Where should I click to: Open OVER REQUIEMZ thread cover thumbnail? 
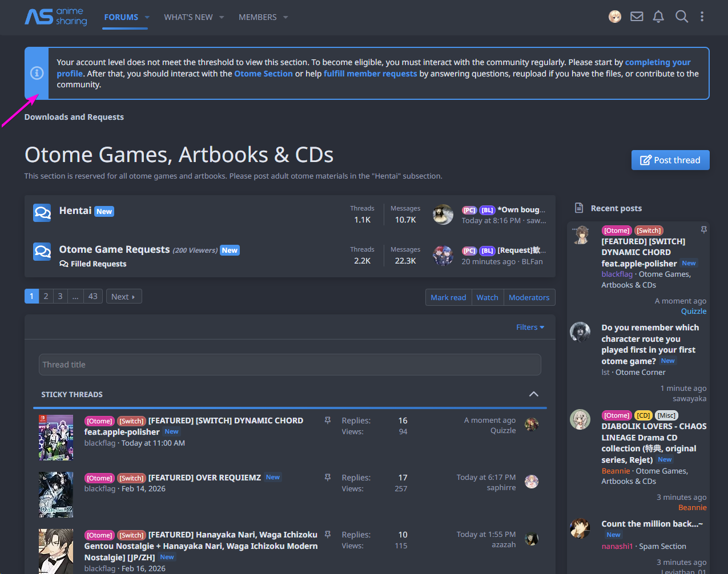[56, 495]
